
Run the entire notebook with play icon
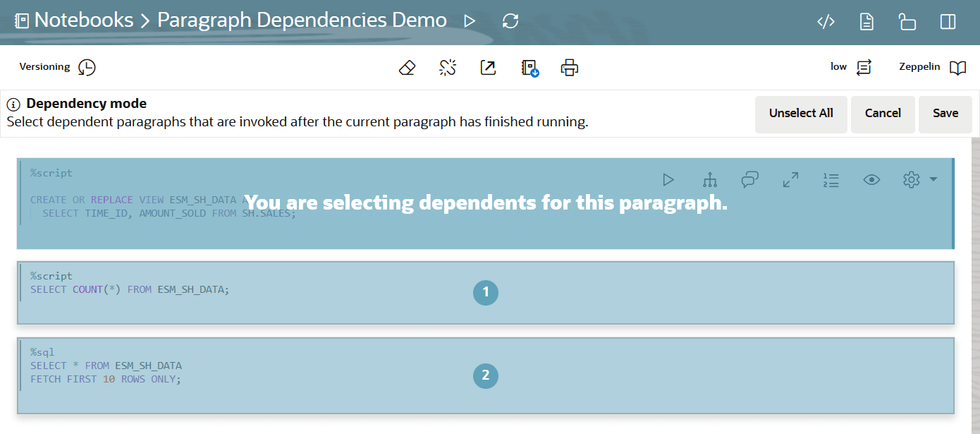coord(470,21)
